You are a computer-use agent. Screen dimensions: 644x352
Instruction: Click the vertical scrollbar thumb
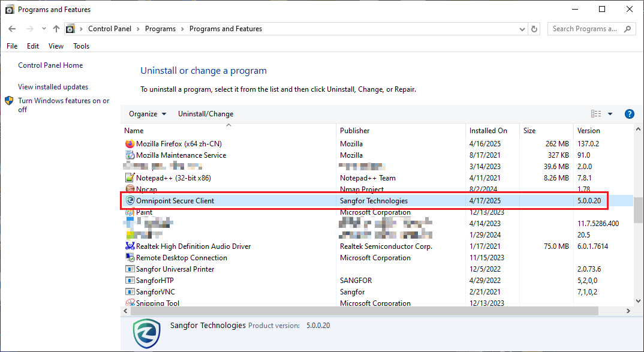638,210
